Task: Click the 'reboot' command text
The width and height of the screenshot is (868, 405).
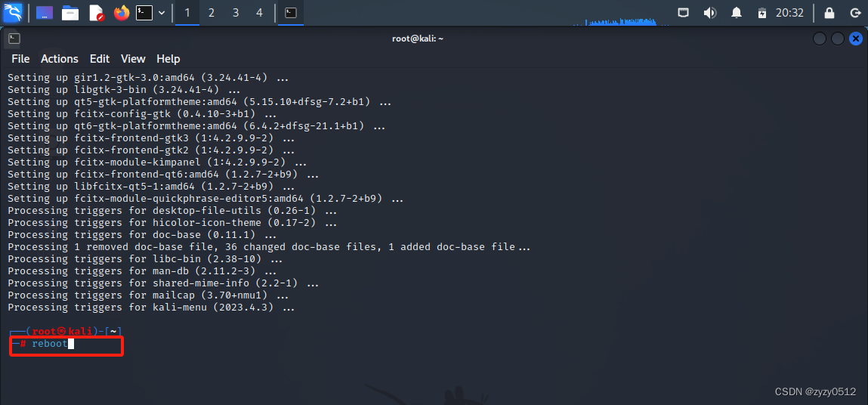Action: point(49,344)
